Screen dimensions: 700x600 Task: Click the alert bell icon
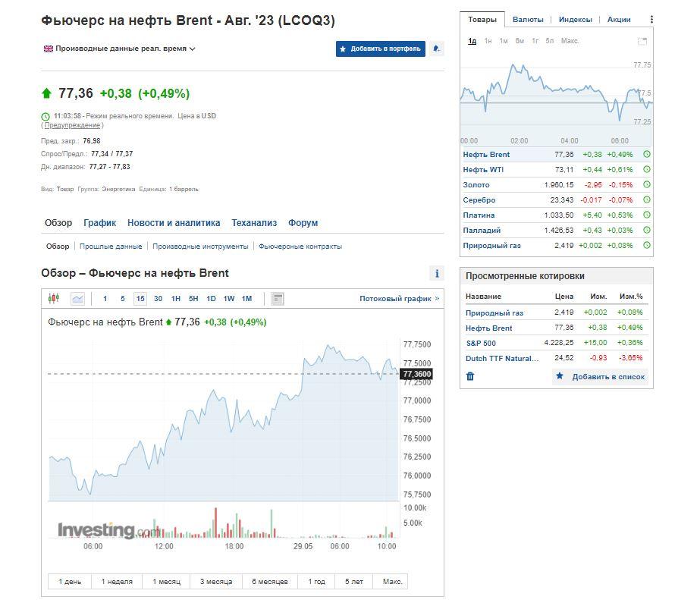[436, 49]
